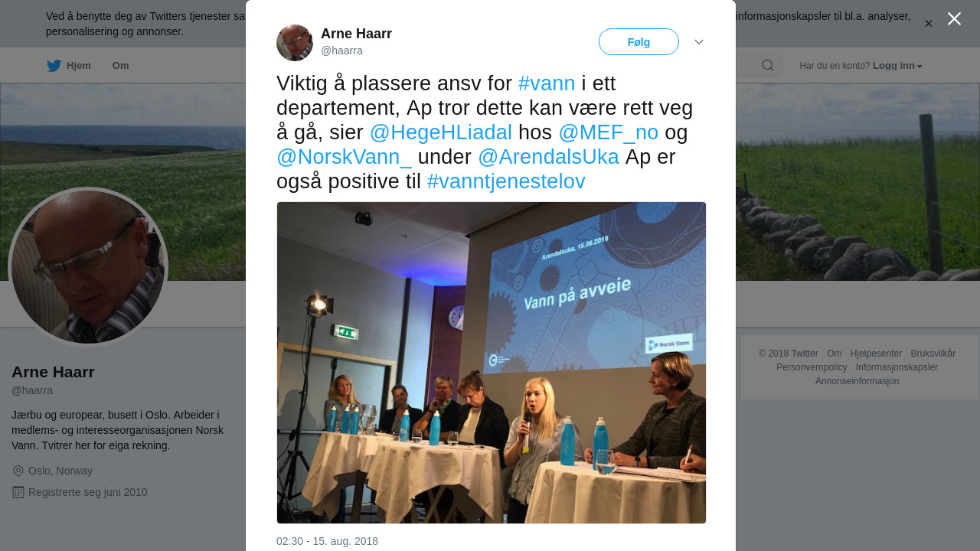The image size is (980, 551).
Task: Expand the Logg inn dropdown
Action: pyautogui.click(x=897, y=66)
